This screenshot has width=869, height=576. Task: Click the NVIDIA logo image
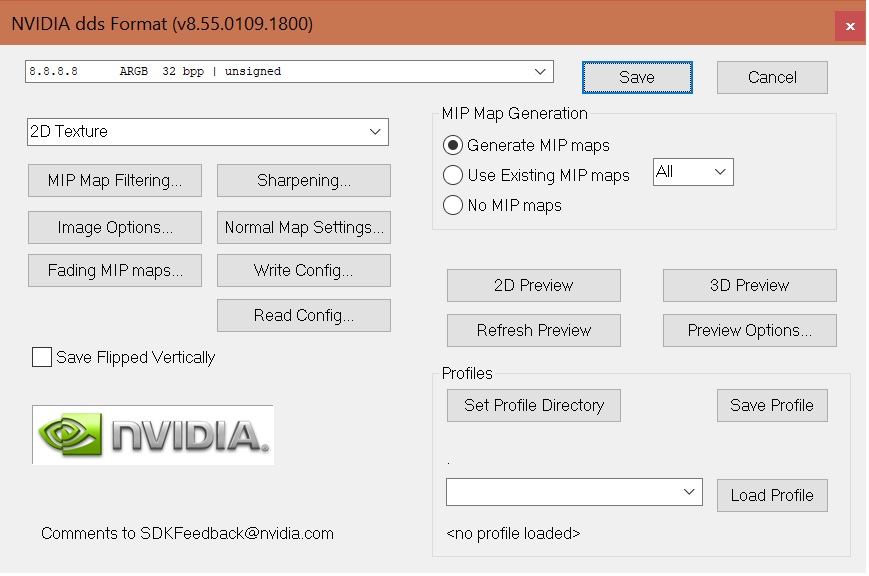click(153, 435)
